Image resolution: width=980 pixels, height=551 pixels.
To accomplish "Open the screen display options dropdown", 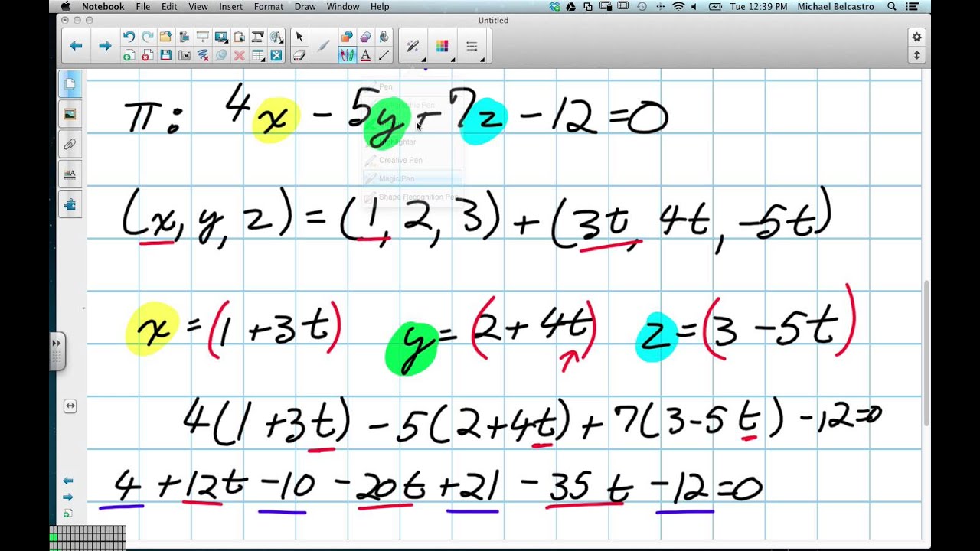I will [221, 37].
